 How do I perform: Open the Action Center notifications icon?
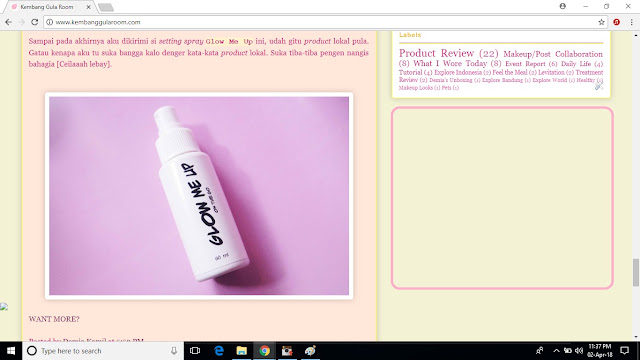(624, 351)
